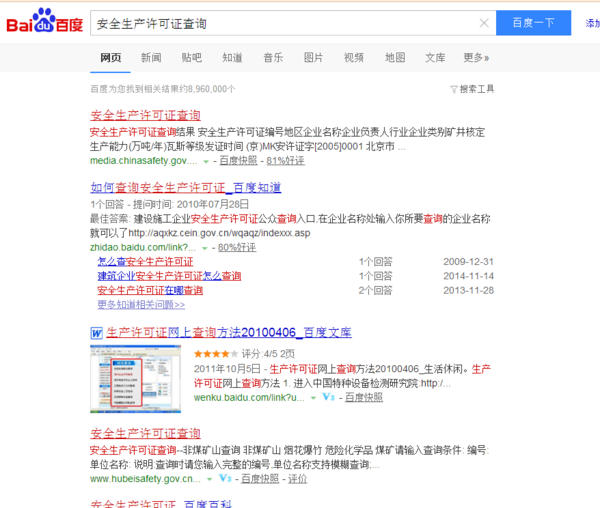Screen dimensions: 600x508
Task: Open V3 badge next to hubeisafety.gov.cn result
Action: 225,478
